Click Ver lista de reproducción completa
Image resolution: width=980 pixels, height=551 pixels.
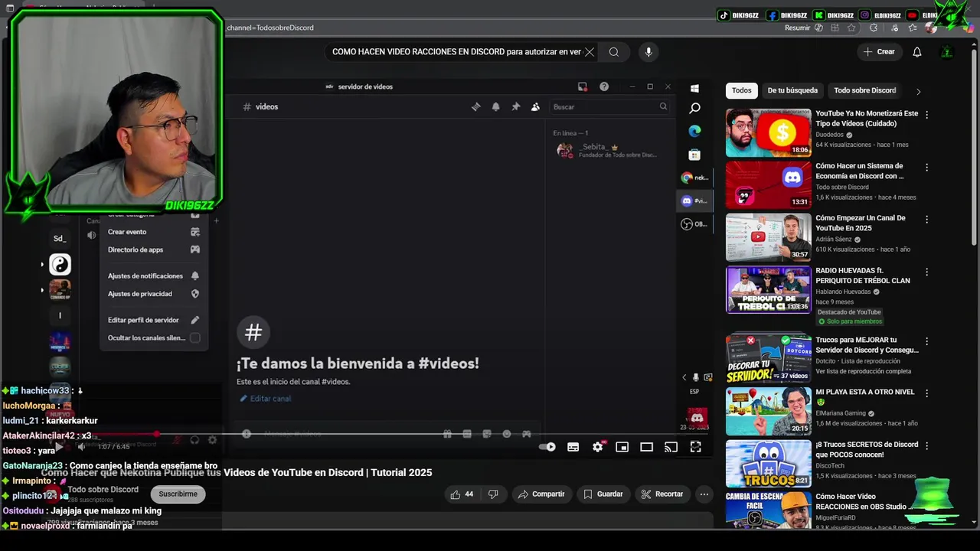(863, 371)
